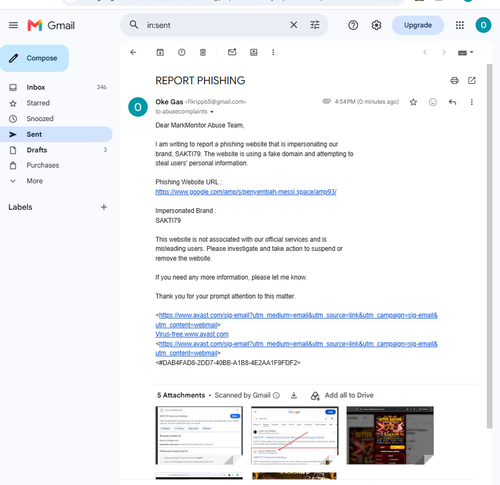Click the Upgrade button
This screenshot has height=485, width=500.
coord(418,25)
